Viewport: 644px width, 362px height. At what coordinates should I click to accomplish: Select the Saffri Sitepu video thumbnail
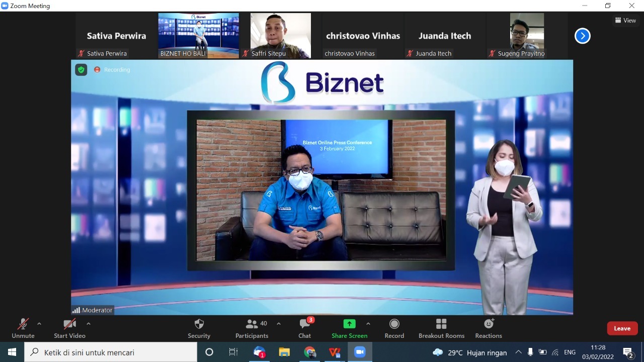(281, 36)
